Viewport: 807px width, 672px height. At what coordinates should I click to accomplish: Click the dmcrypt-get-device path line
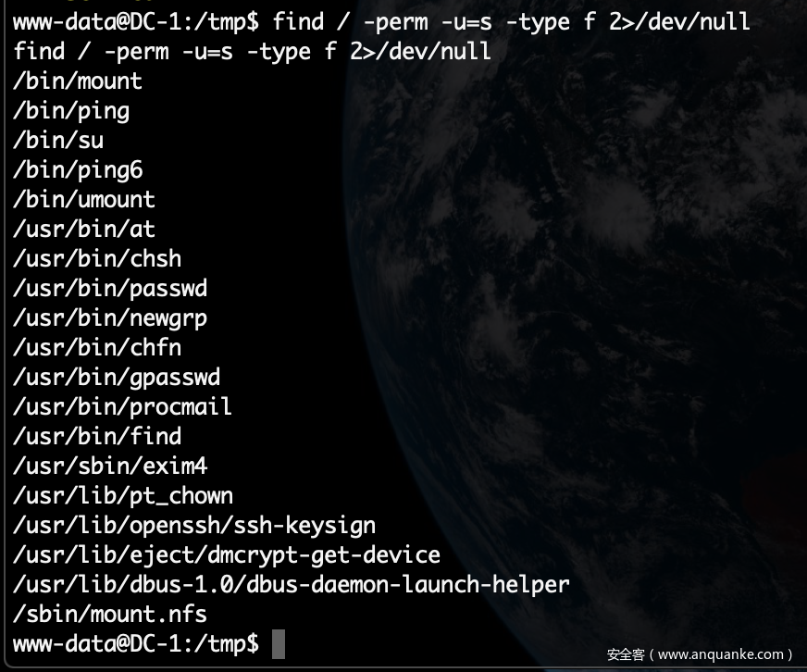pyautogui.click(x=228, y=555)
